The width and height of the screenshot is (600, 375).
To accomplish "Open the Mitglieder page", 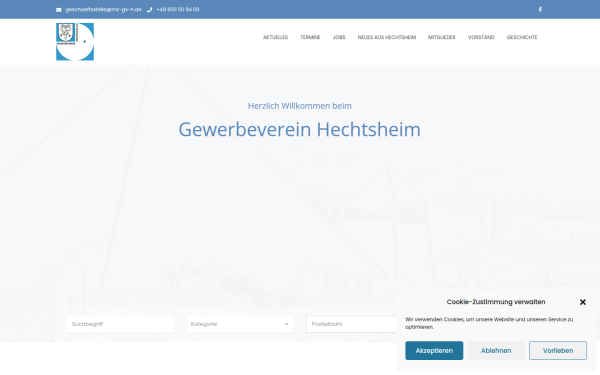I will pyautogui.click(x=442, y=37).
